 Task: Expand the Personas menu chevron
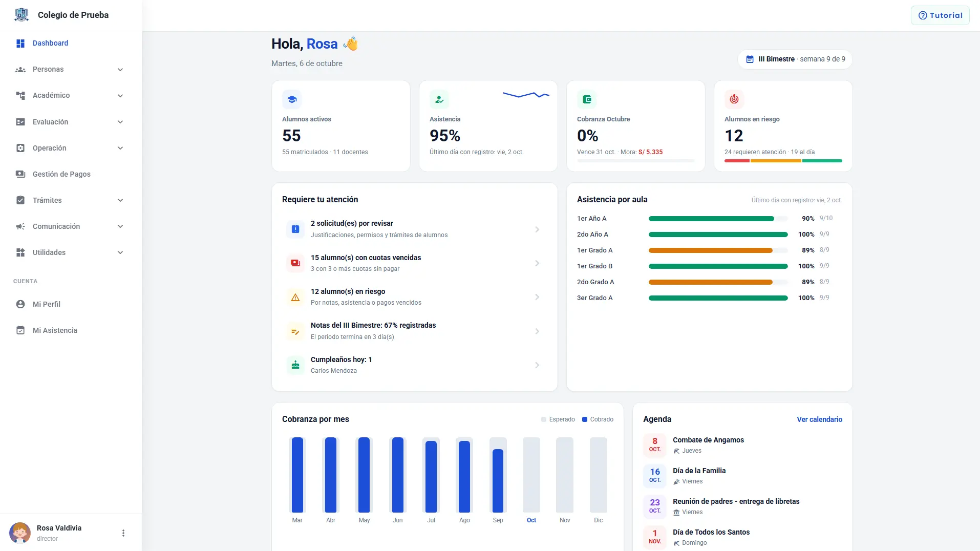click(120, 70)
